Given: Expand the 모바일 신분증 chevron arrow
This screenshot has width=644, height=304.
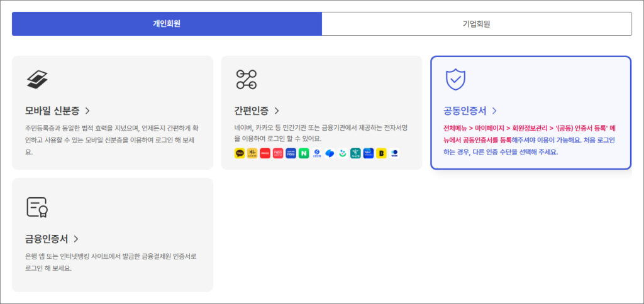Looking at the screenshot, I should [x=87, y=111].
